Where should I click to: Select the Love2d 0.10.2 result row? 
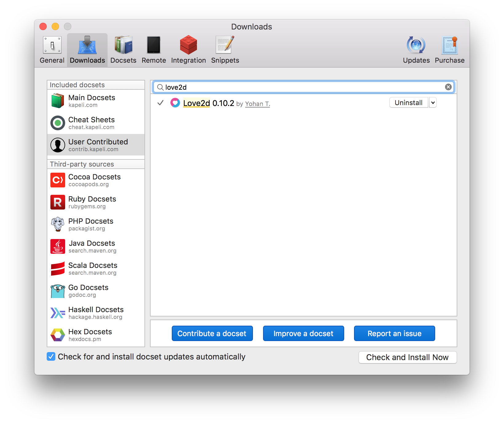pos(304,103)
